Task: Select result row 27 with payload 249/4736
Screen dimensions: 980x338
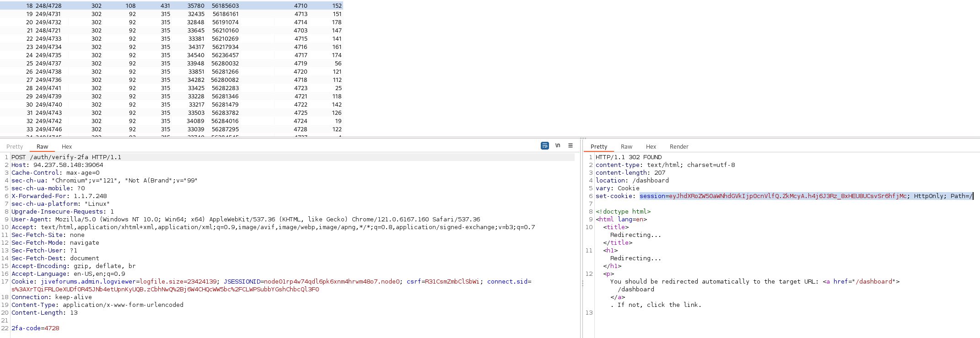Action: pyautogui.click(x=172, y=80)
